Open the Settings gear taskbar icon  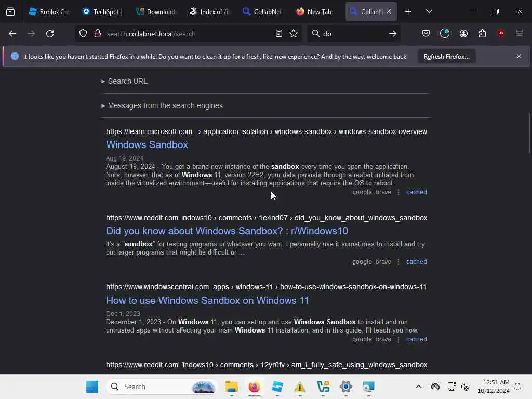pos(345,387)
